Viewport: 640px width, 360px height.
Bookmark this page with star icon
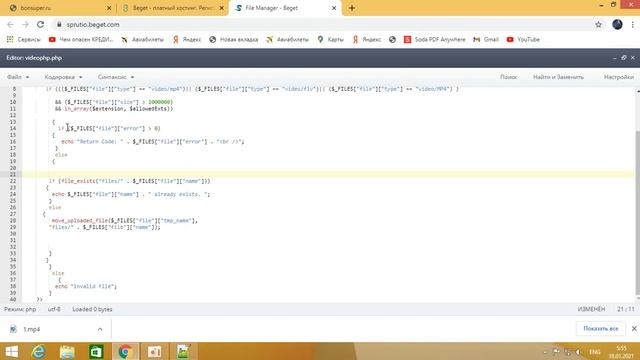[598, 24]
